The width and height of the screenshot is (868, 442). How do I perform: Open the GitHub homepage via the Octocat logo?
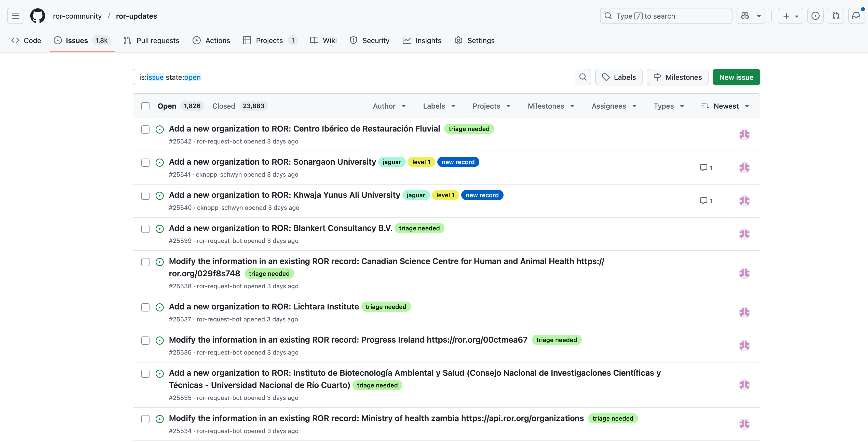(37, 16)
